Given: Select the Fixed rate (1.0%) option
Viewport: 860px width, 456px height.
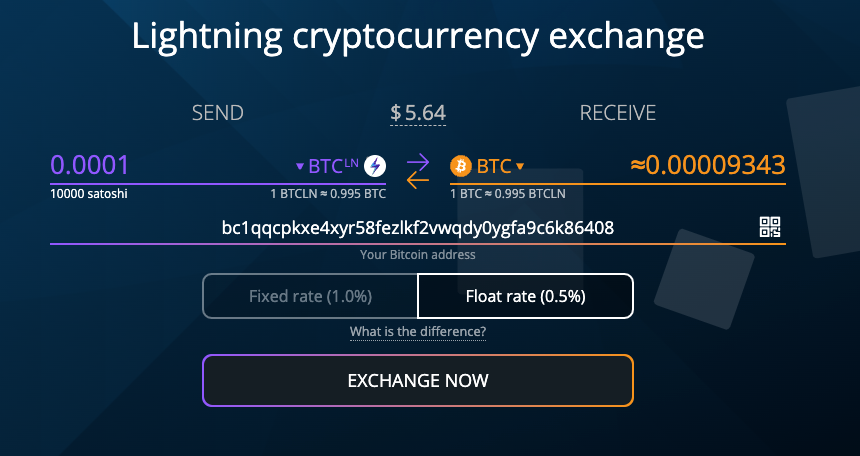Looking at the screenshot, I should pyautogui.click(x=310, y=296).
